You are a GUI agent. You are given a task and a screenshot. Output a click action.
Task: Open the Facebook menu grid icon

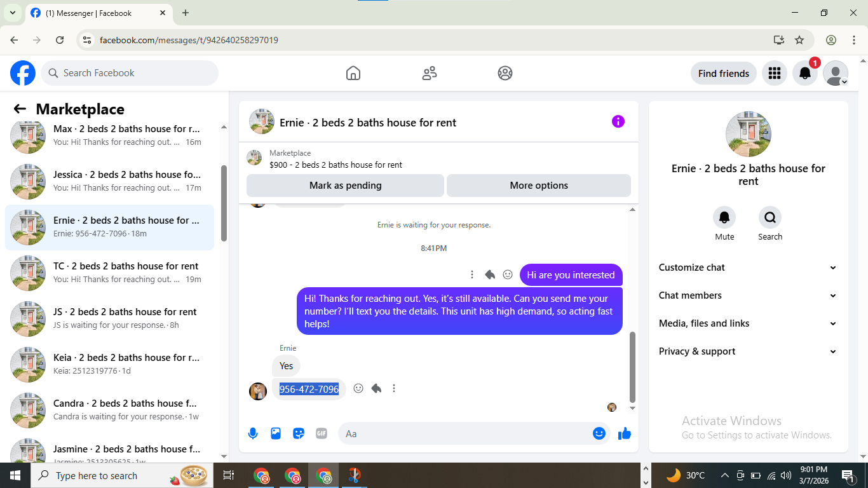[774, 73]
